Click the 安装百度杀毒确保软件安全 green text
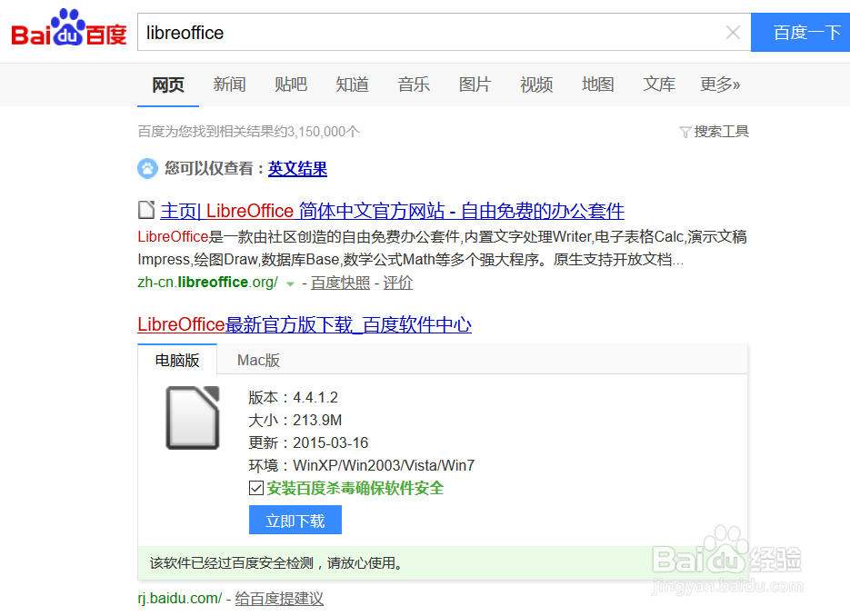Image resolution: width=850 pixels, height=616 pixels. (355, 488)
